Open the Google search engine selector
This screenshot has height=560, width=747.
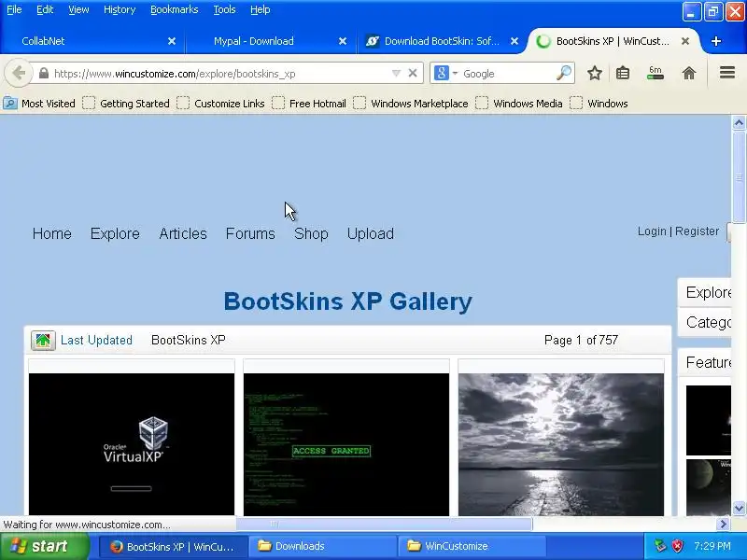(446, 74)
